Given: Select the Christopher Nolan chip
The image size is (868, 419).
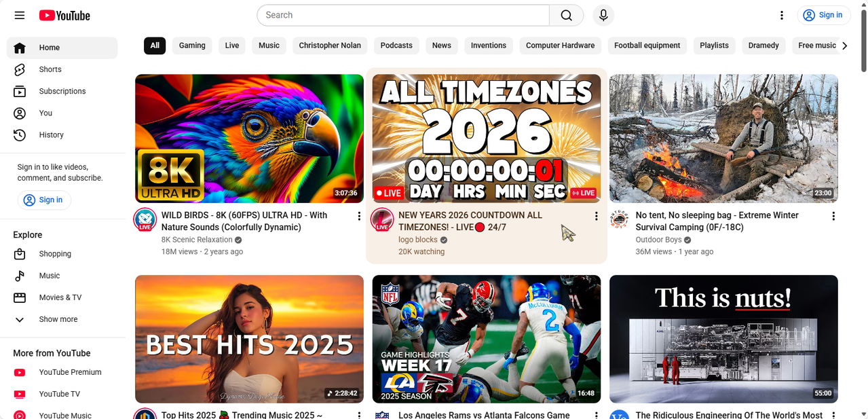Looking at the screenshot, I should [330, 45].
